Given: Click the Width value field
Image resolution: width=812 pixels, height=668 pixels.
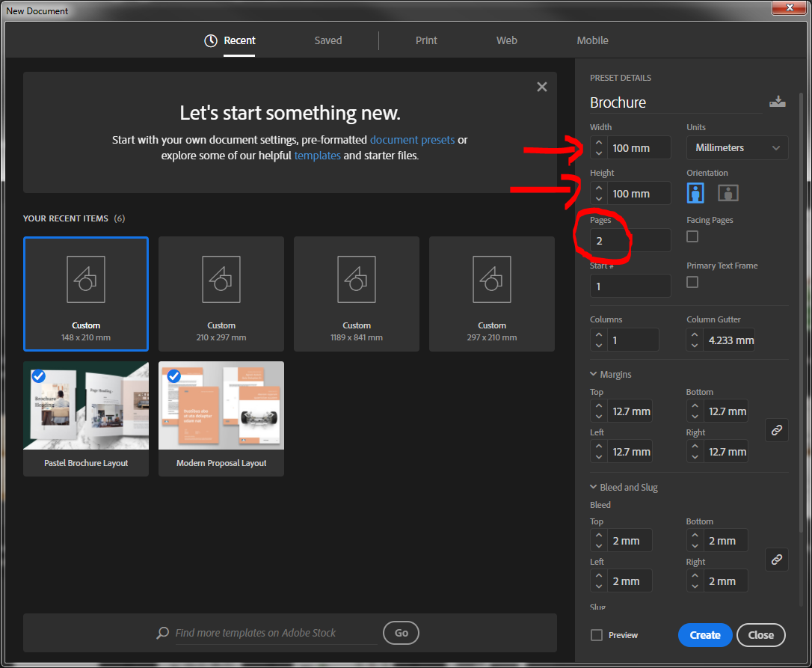Looking at the screenshot, I should 639,147.
